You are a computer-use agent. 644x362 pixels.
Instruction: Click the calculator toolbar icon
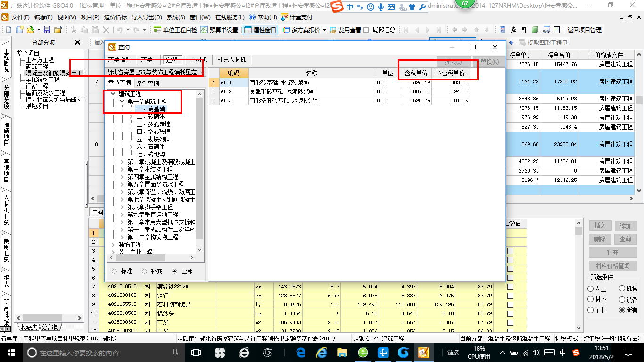click(x=503, y=30)
